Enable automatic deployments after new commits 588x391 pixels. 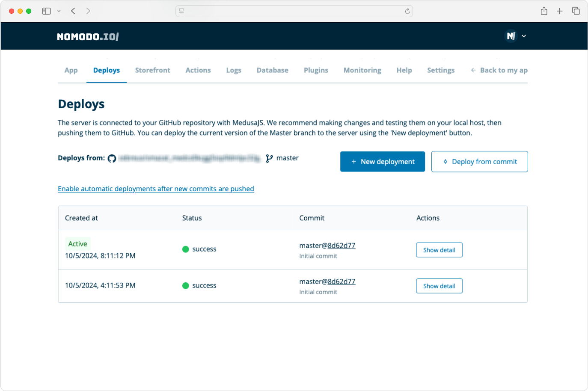coord(156,189)
